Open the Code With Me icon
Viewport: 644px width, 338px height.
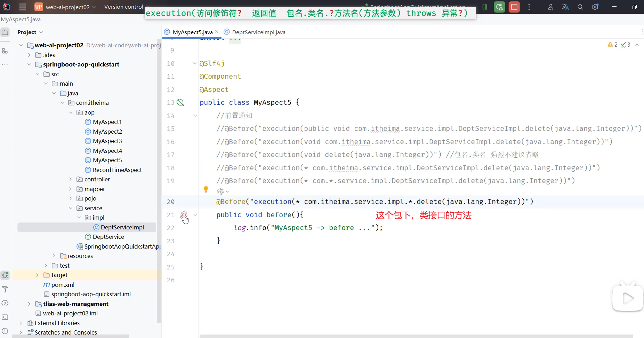(x=551, y=7)
